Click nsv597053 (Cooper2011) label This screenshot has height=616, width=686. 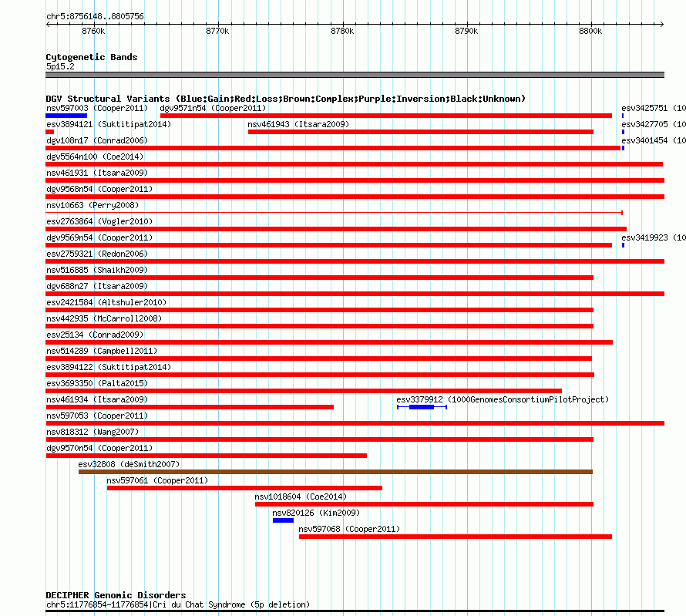97,416
